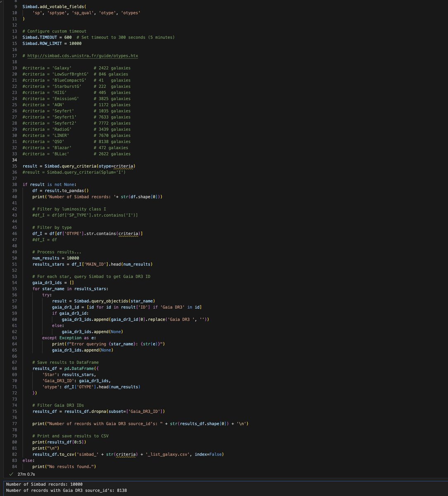Click the Simbad.TIMEOUT = 600 assignment

click(47, 37)
